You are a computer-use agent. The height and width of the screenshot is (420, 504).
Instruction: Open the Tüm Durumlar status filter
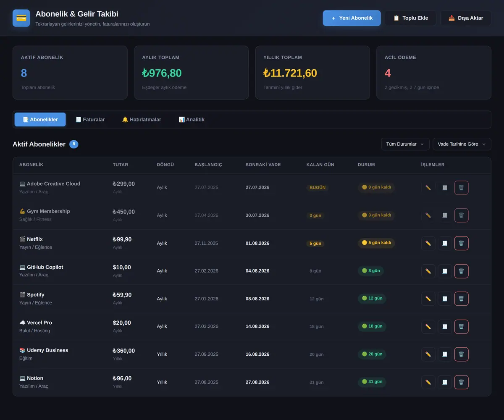(405, 144)
